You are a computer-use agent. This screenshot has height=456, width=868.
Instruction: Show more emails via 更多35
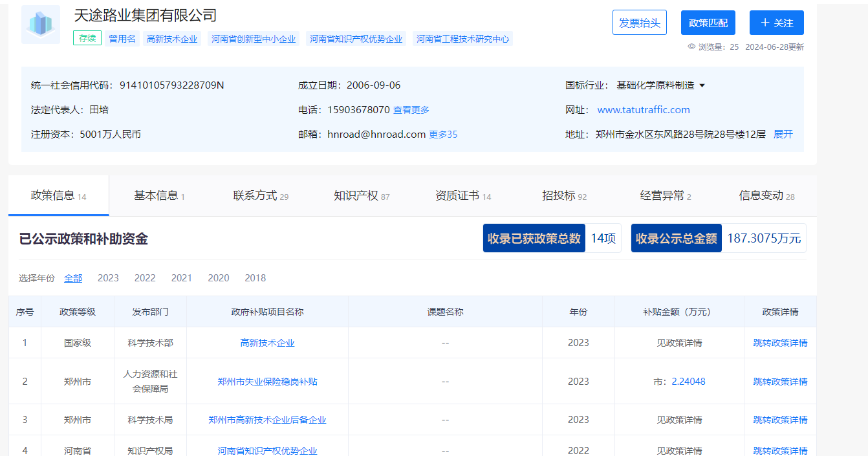click(443, 135)
